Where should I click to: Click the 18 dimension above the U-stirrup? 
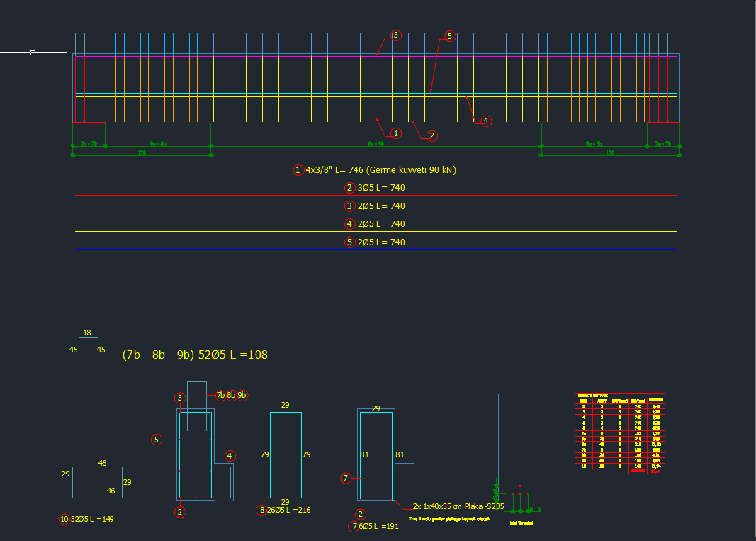pos(87,333)
